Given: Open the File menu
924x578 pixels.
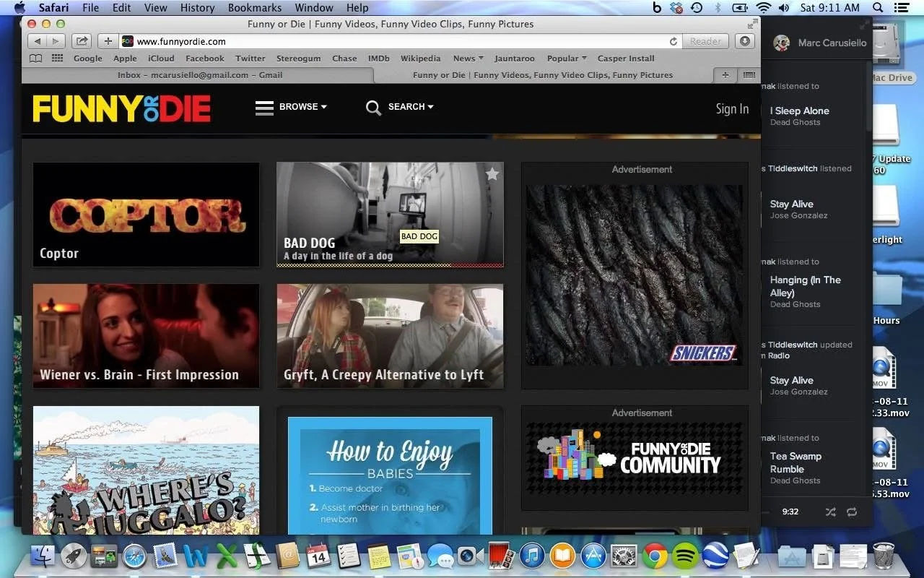Looking at the screenshot, I should (x=90, y=7).
